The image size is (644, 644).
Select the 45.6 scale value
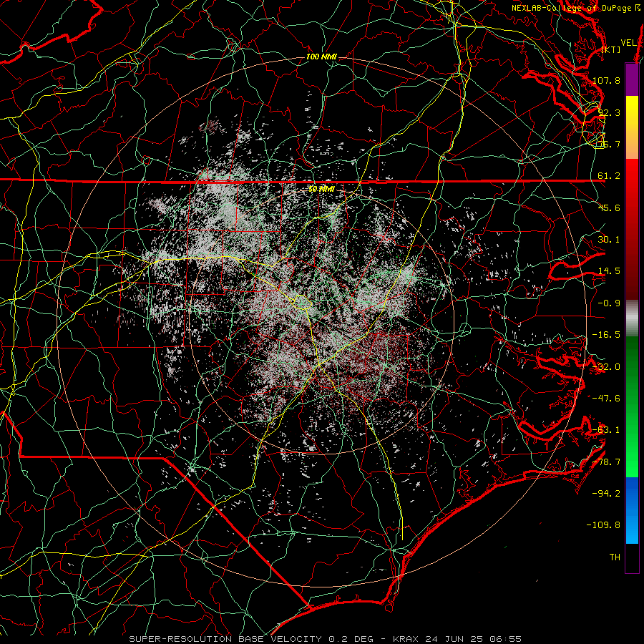pyautogui.click(x=609, y=208)
